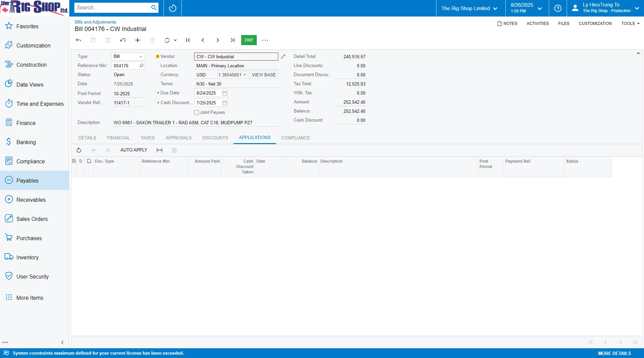Viewport: 644px width, 358px height.
Task: Refresh the applications grid
Action: click(79, 150)
